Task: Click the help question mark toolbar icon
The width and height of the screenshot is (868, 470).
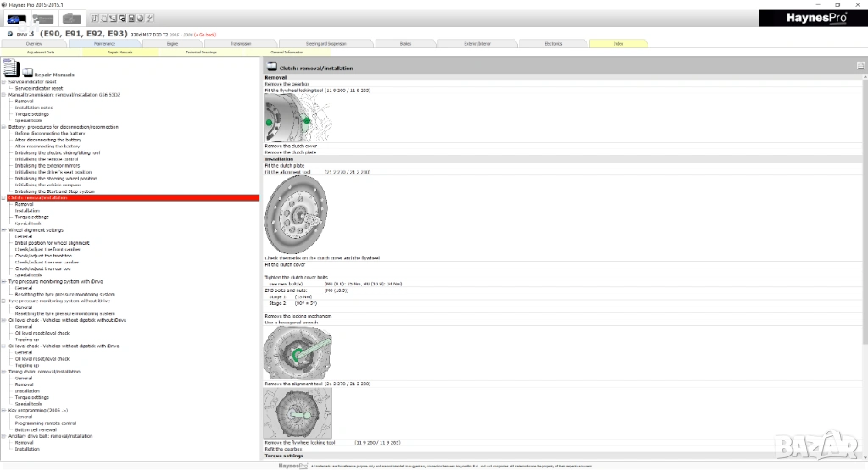Action: pos(150,18)
